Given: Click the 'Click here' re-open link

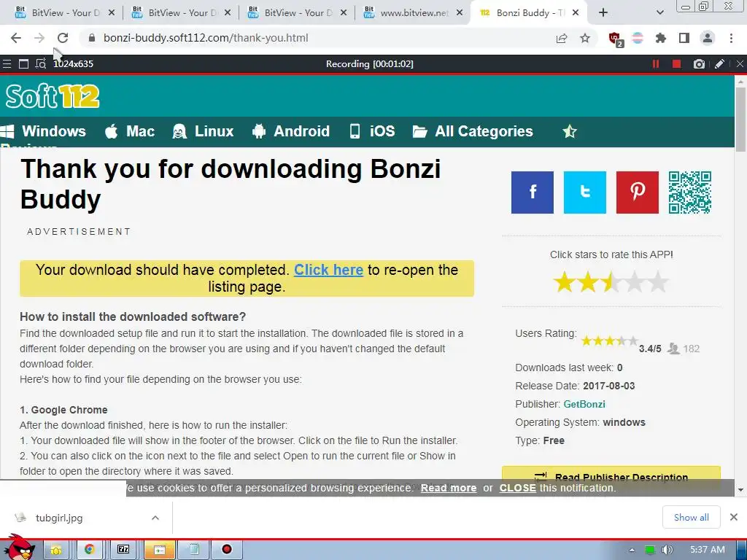Looking at the screenshot, I should tap(329, 270).
